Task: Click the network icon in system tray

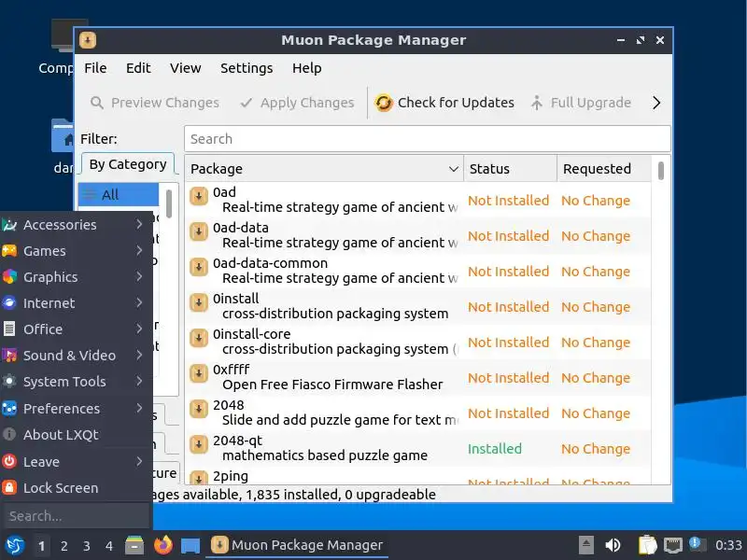Action: (673, 545)
